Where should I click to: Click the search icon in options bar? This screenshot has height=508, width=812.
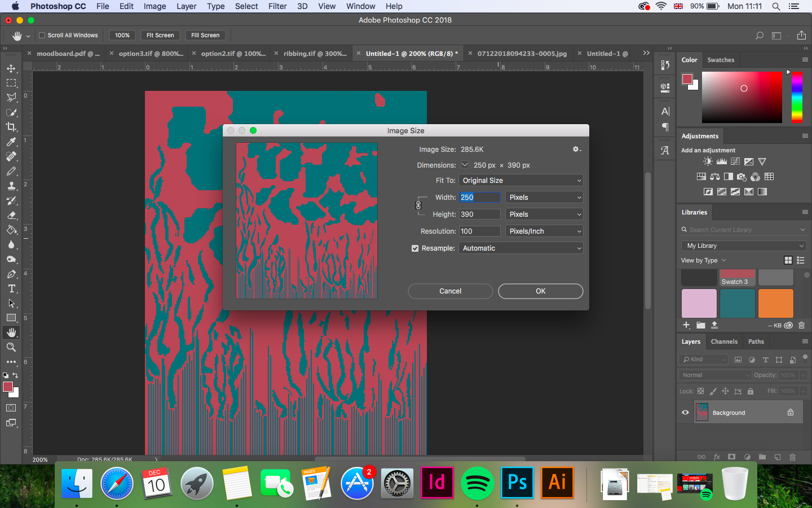click(x=760, y=36)
